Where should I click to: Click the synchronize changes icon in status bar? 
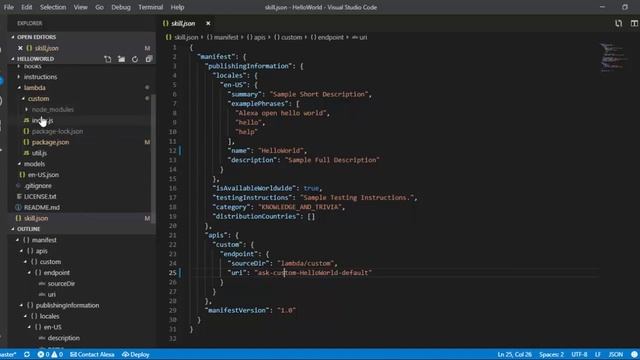tap(27, 354)
